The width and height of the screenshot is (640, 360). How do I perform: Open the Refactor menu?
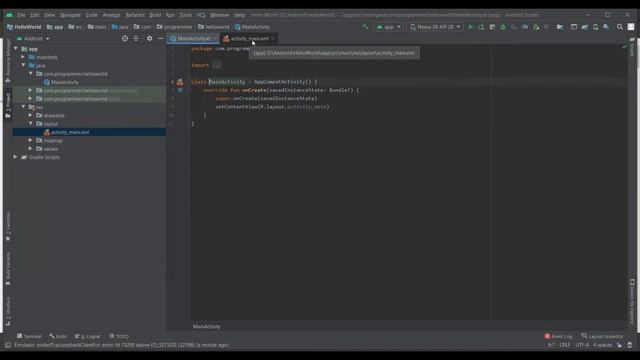(x=135, y=15)
